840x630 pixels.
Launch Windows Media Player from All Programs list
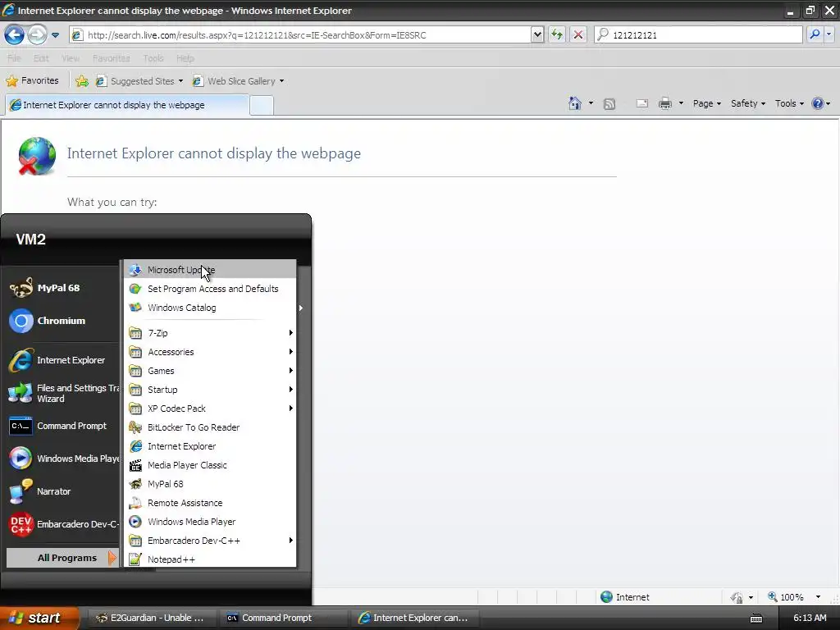click(x=210, y=522)
